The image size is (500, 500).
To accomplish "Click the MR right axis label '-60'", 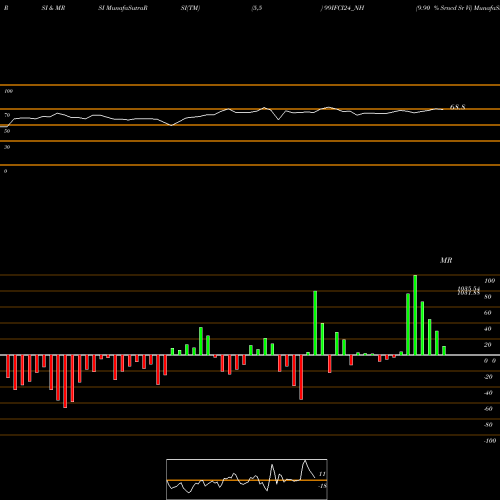I will click(x=488, y=409).
